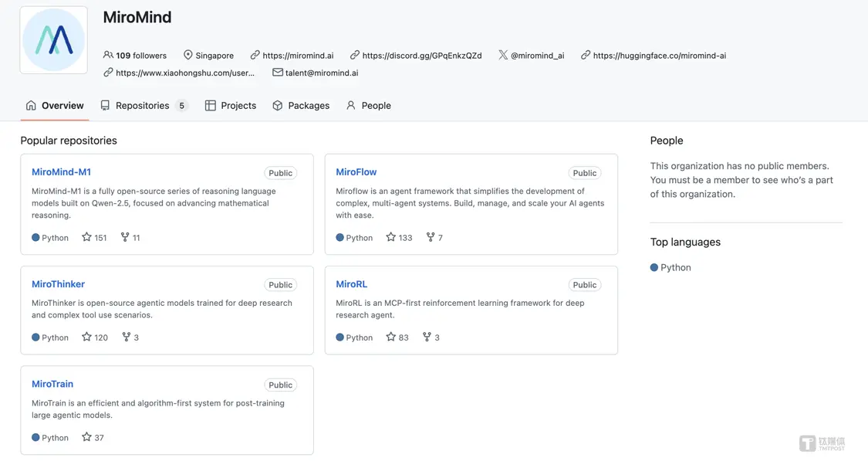Open the MiroMind-M1 repository link
868x468 pixels.
click(61, 172)
